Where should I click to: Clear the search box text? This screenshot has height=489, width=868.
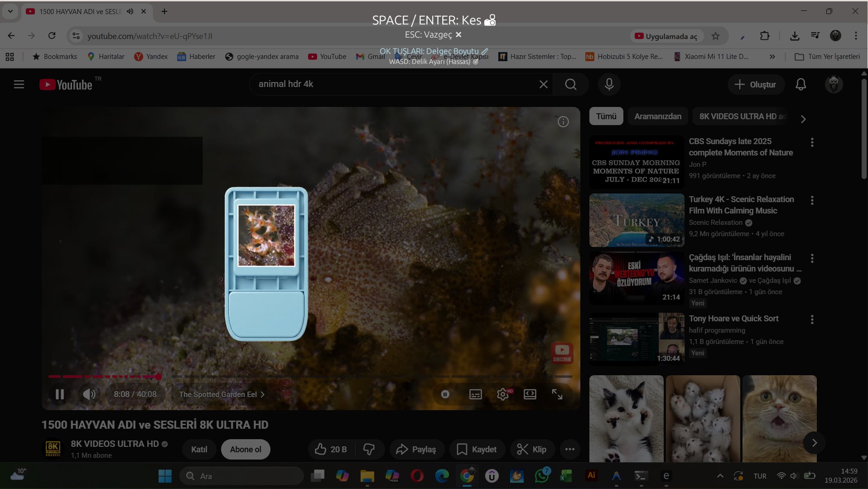pos(543,84)
